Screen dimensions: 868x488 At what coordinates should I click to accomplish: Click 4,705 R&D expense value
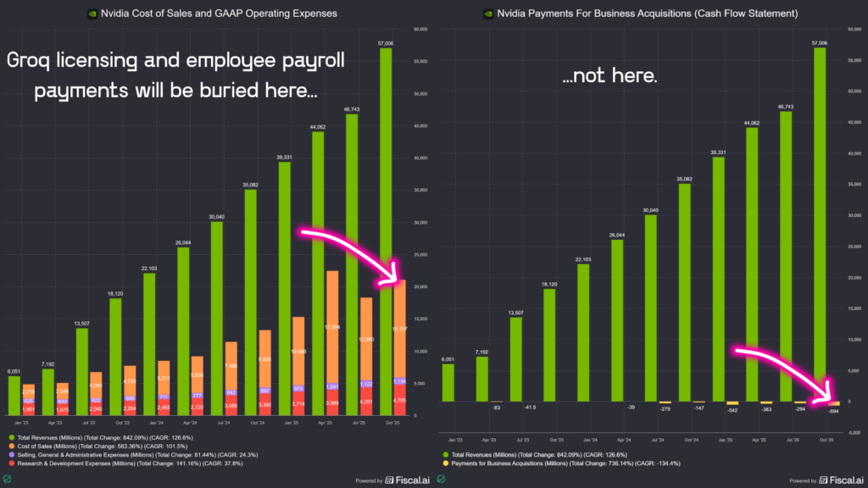400,400
